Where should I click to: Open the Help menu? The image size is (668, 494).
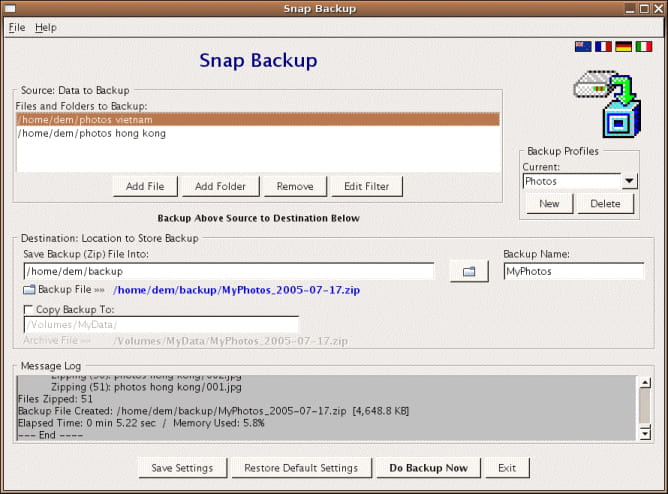pos(46,27)
